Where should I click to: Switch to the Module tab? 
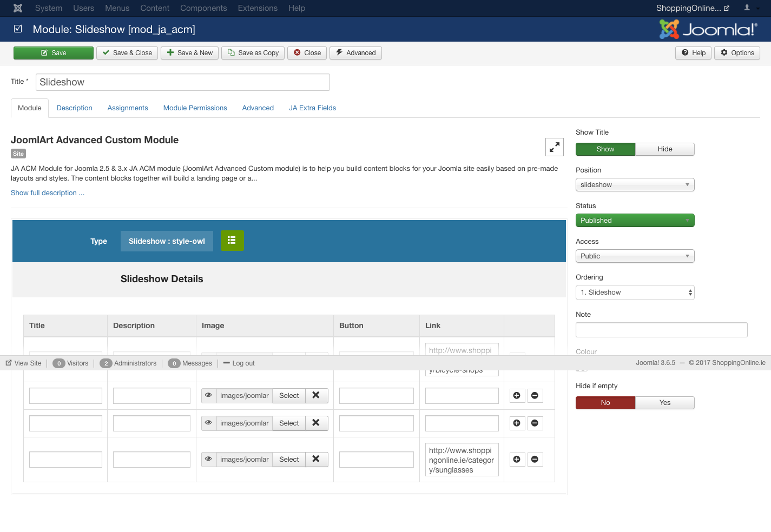[30, 108]
